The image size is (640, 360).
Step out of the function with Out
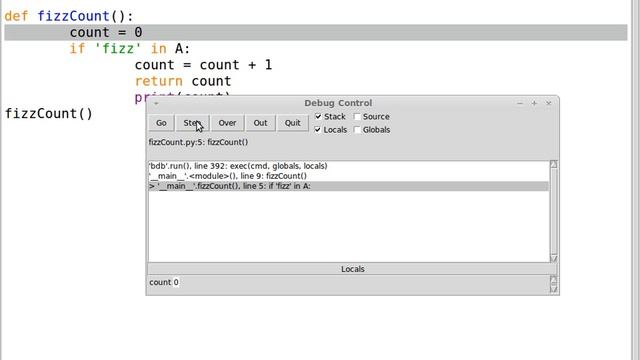(x=260, y=123)
